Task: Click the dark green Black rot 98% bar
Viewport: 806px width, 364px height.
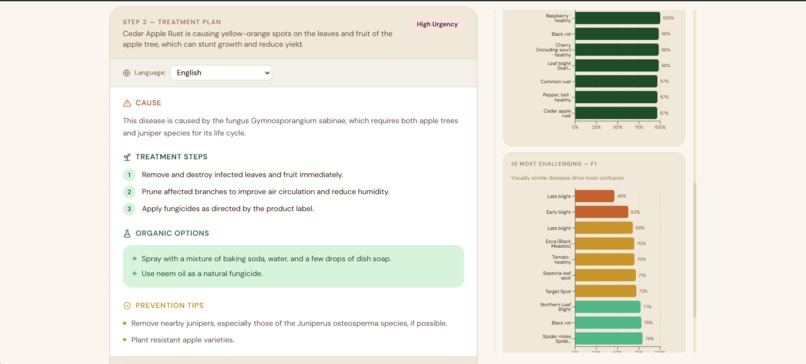Action: pyautogui.click(x=617, y=34)
